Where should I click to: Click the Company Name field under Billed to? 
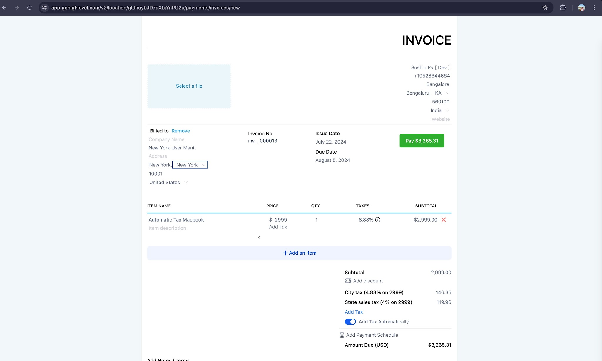coord(166,139)
